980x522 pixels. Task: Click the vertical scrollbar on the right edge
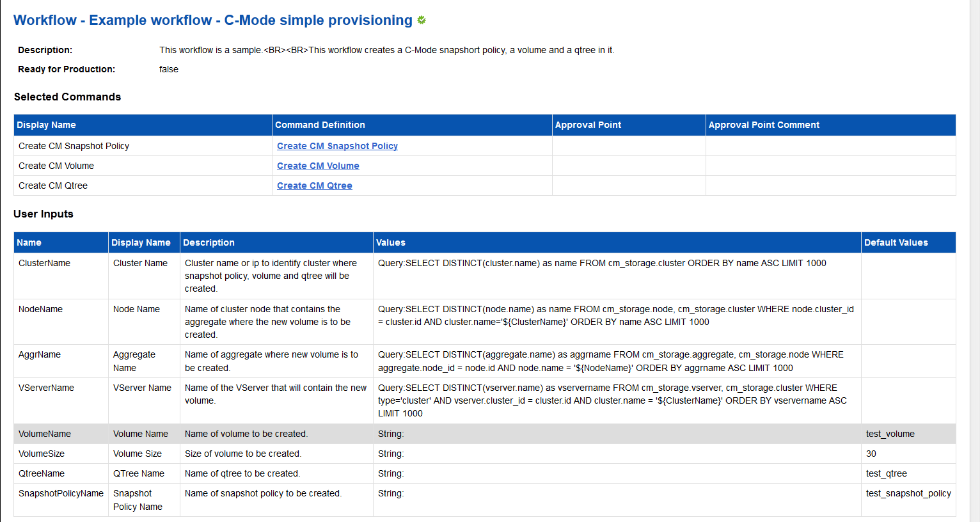975,256
